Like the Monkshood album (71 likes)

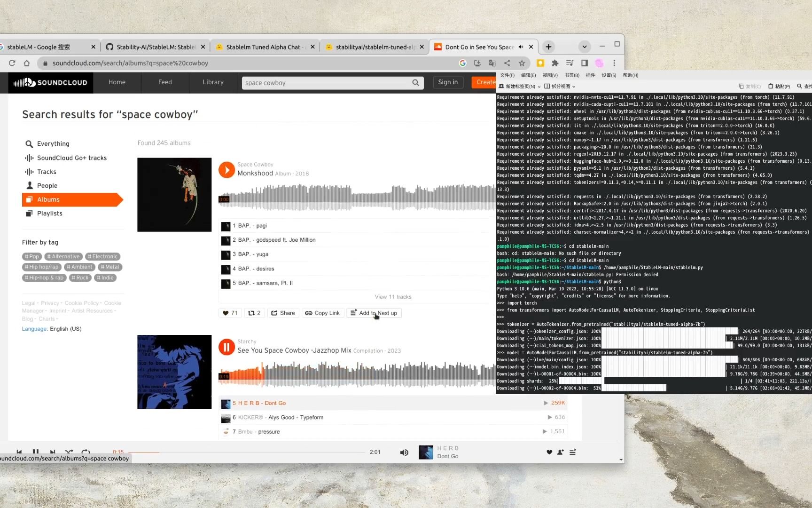(x=230, y=313)
